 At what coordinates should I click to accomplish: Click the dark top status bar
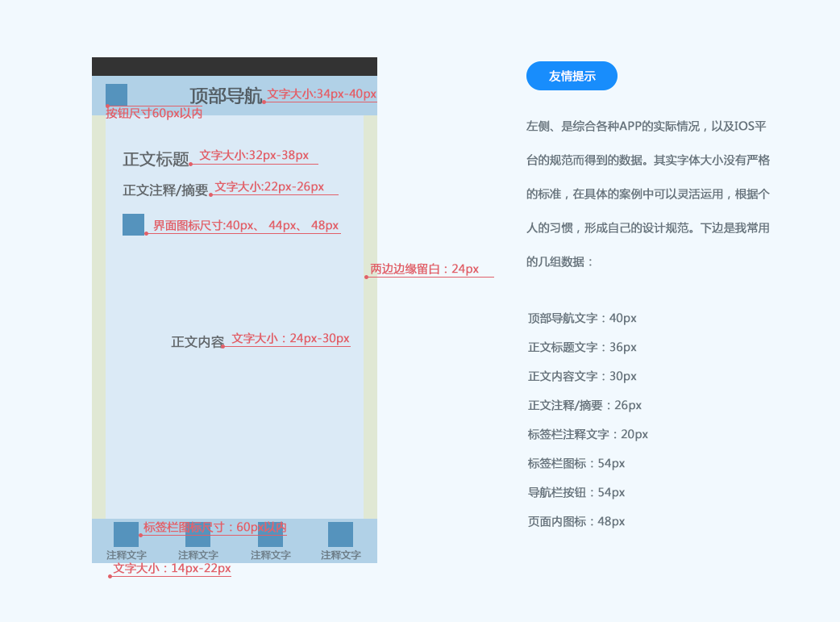235,63
